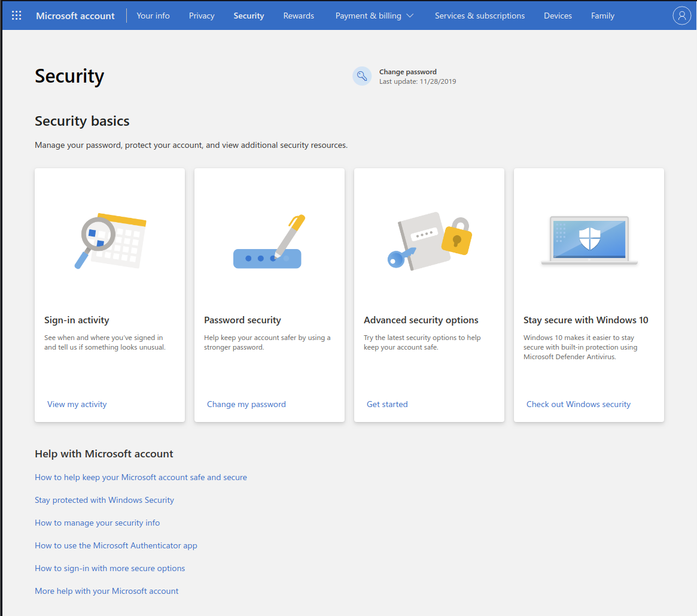Click the Sign-in activity card title
Screen dimensions: 697x616
77,320
